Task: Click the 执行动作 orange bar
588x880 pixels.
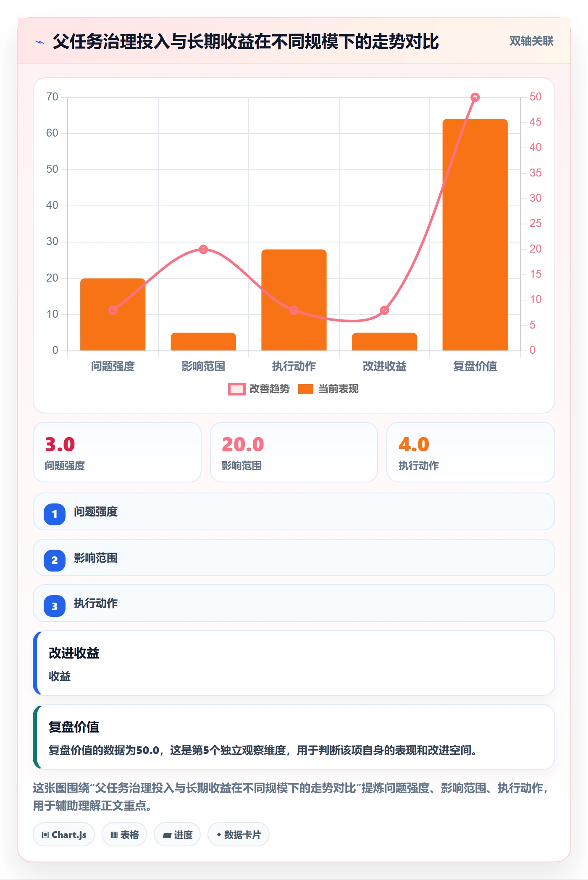Action: (x=294, y=300)
